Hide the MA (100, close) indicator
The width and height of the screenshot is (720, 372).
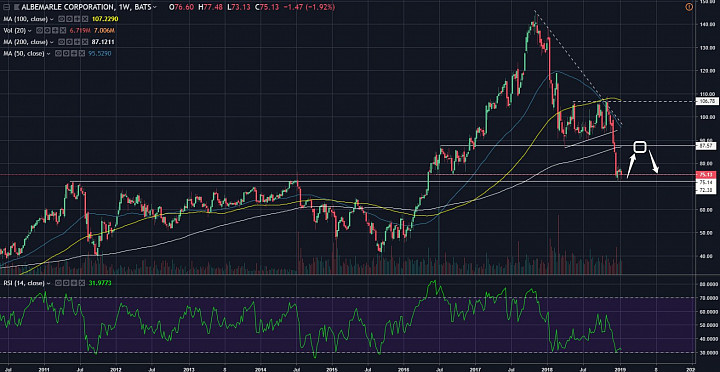tap(62, 19)
